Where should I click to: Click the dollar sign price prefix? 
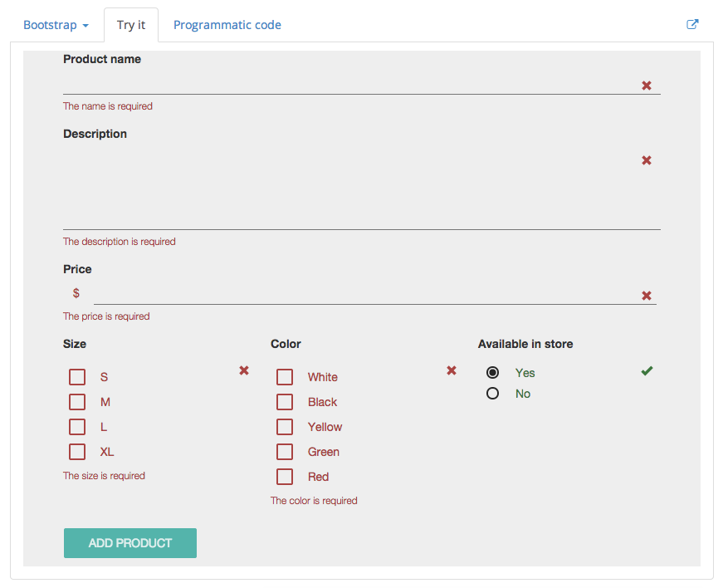(x=76, y=293)
